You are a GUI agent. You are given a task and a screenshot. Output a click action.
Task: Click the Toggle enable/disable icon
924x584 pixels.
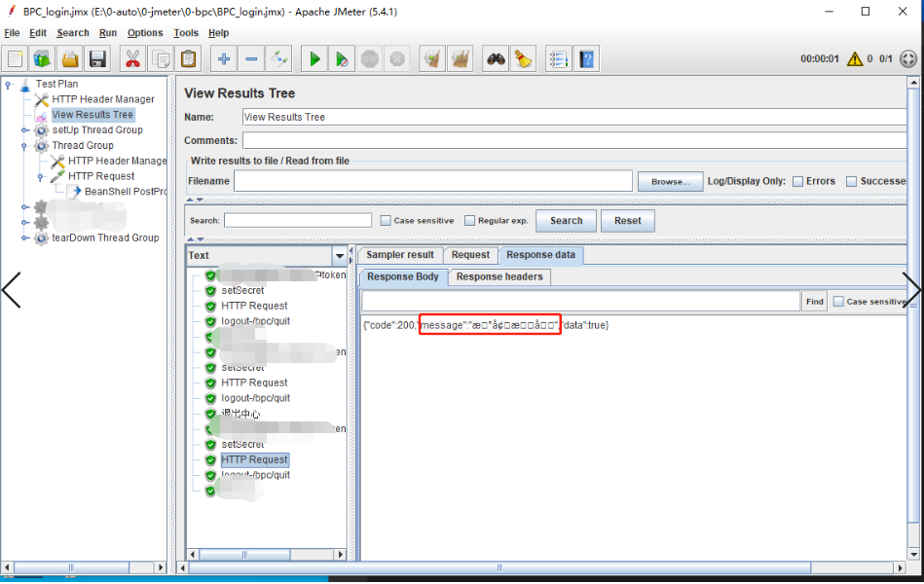[279, 59]
